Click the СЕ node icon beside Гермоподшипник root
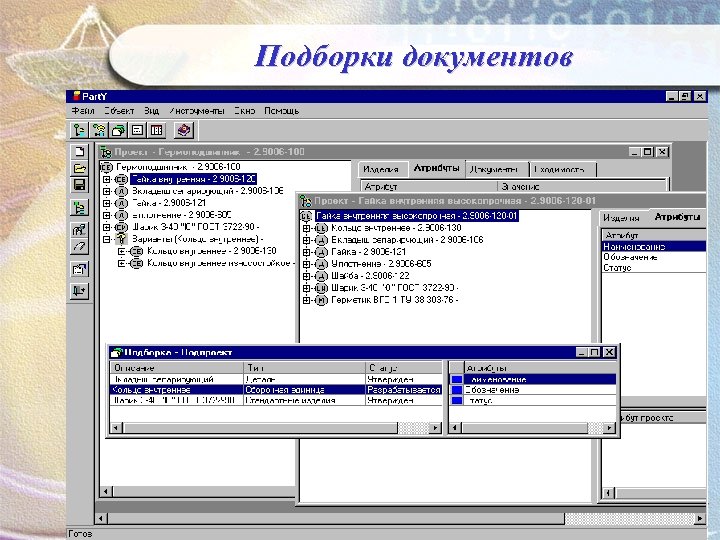 (107, 167)
